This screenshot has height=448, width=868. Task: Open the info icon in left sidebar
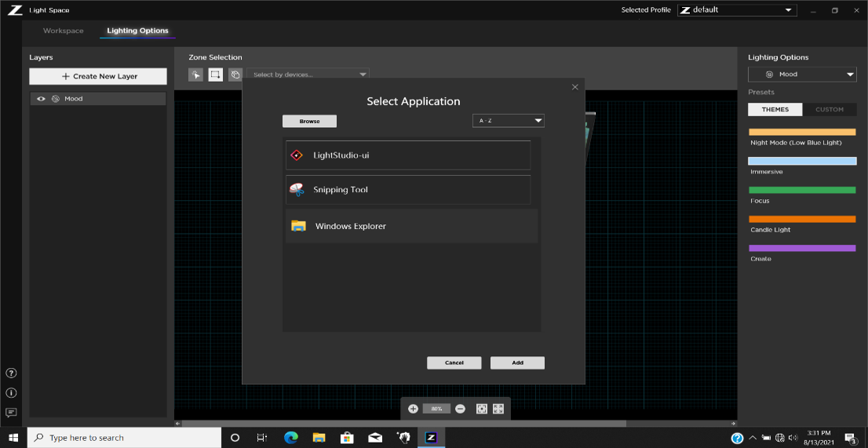click(x=11, y=393)
